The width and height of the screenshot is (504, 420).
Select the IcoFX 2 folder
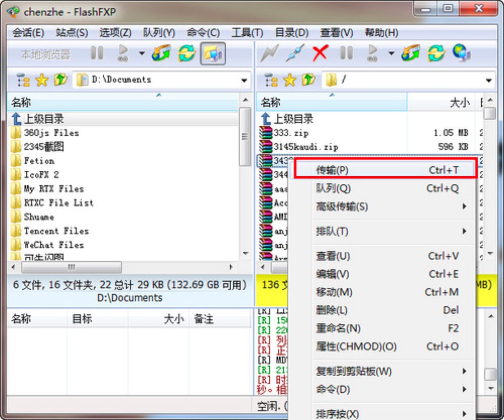tap(35, 175)
